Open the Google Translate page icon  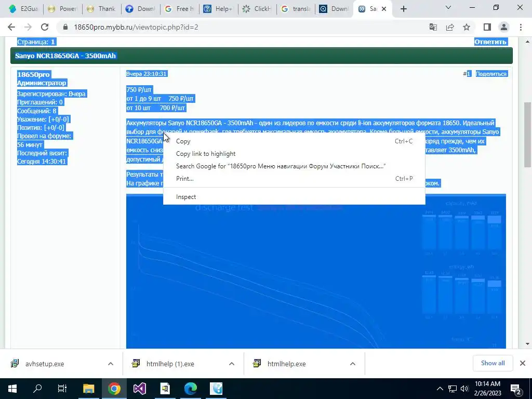coord(433,27)
